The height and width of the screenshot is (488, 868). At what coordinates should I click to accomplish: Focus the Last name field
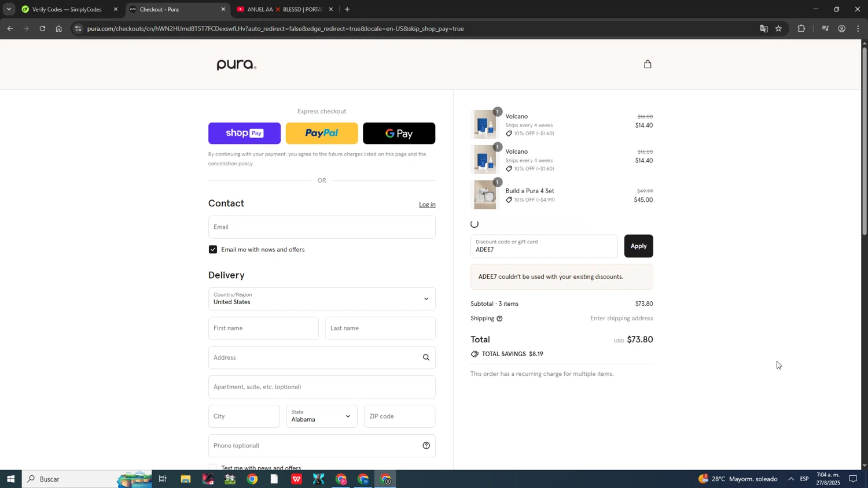click(380, 328)
